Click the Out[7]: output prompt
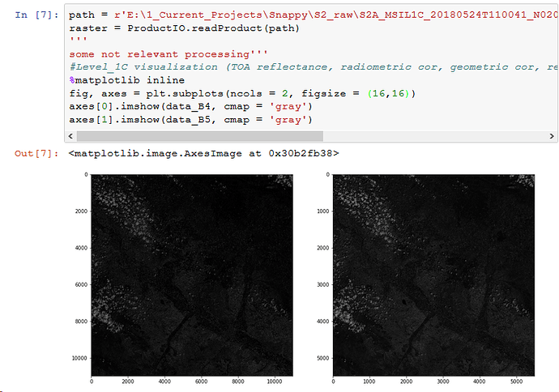559x392 pixels. point(36,154)
